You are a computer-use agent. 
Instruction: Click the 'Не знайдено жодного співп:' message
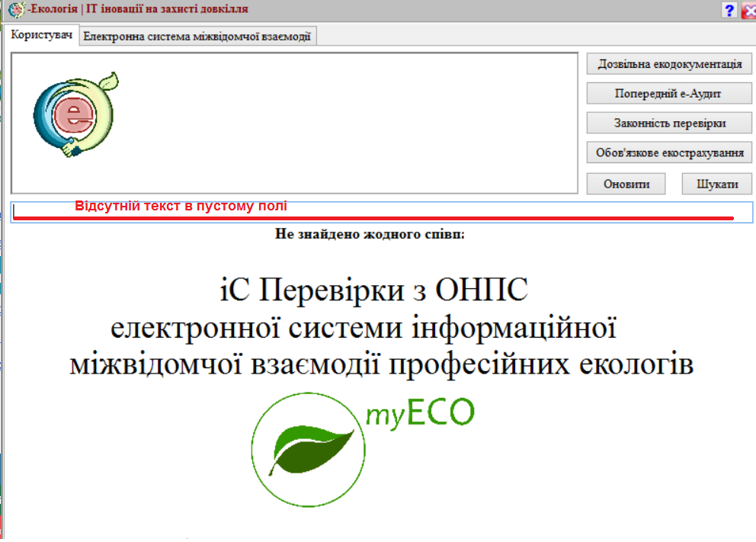coord(370,234)
